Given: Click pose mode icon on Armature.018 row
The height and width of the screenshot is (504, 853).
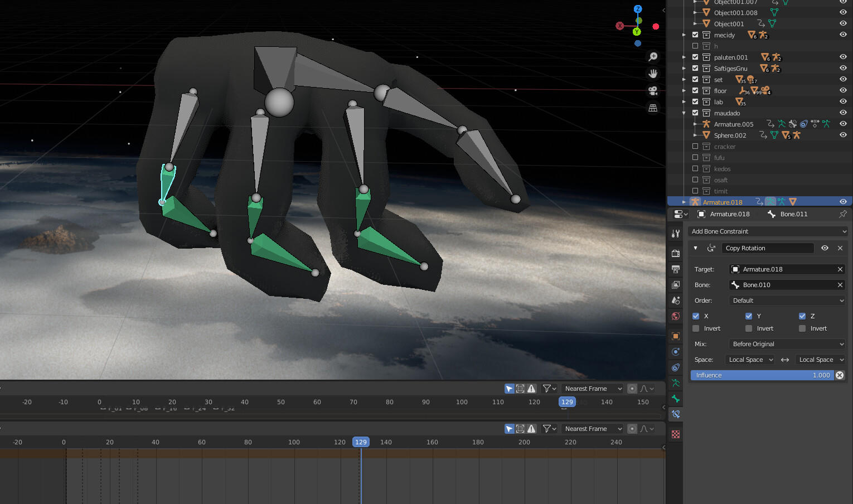Looking at the screenshot, I should (770, 202).
